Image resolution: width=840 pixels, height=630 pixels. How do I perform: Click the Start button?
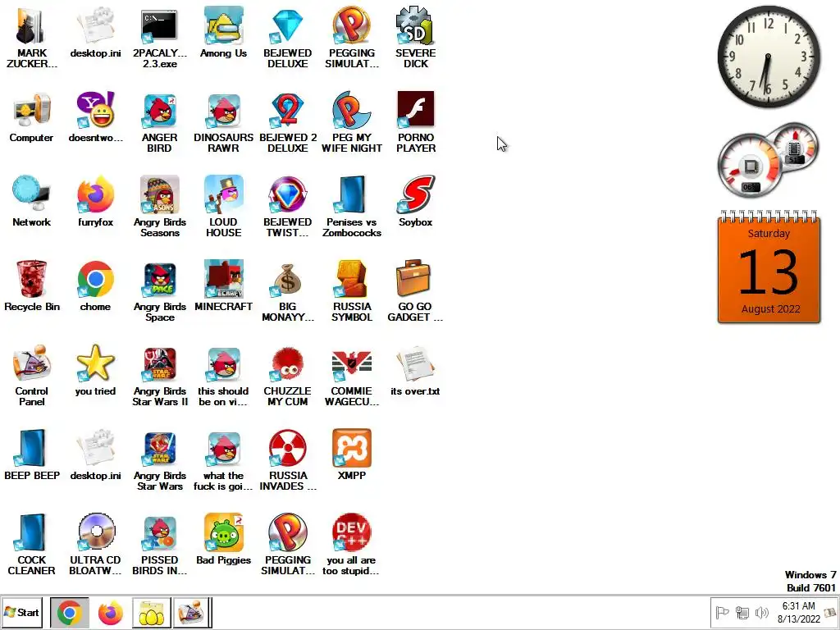pyautogui.click(x=22, y=612)
